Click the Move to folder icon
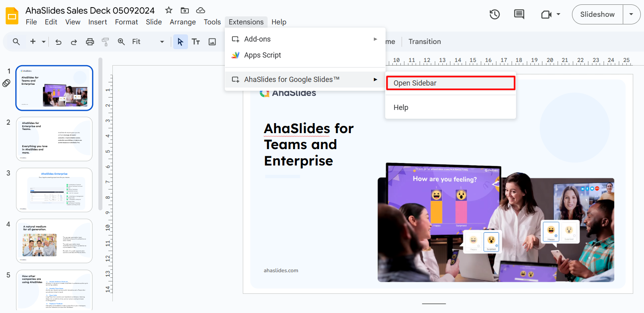 [184, 10]
